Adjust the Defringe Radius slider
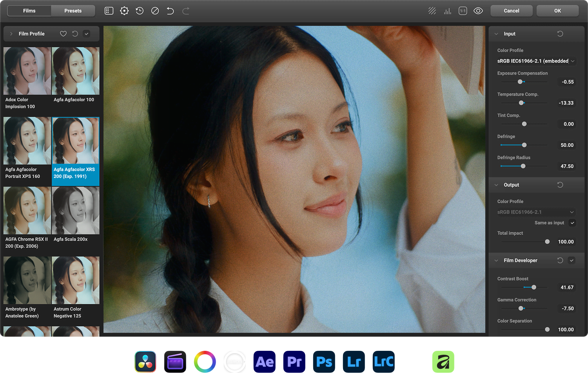The height and width of the screenshot is (379, 588). pyautogui.click(x=523, y=166)
